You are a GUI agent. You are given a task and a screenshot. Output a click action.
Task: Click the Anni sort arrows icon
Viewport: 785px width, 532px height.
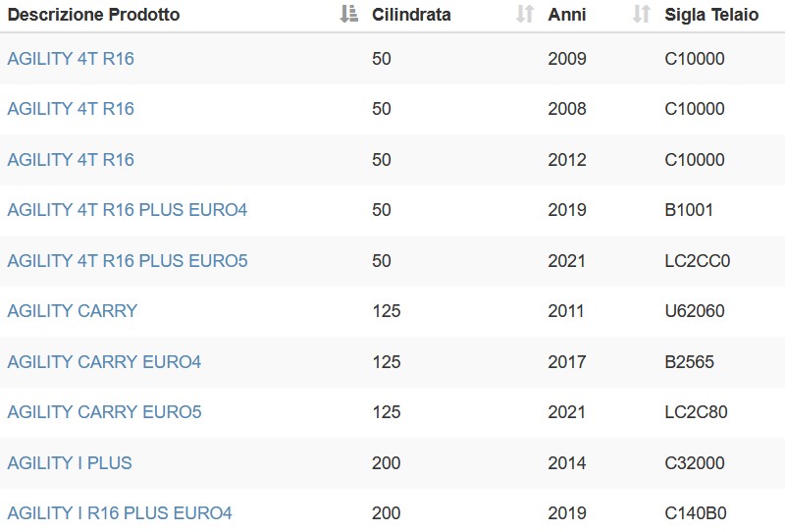[642, 14]
